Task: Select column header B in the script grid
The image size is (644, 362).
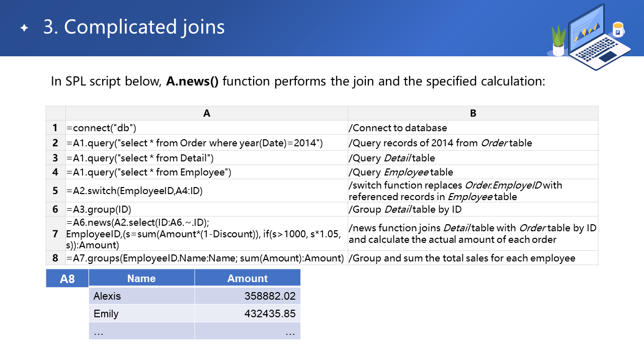Action: [x=473, y=113]
